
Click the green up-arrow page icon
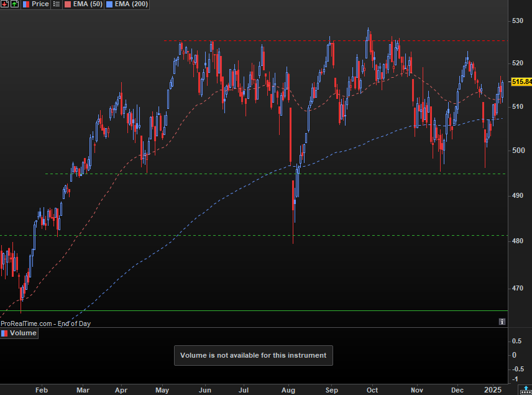[14, 4]
